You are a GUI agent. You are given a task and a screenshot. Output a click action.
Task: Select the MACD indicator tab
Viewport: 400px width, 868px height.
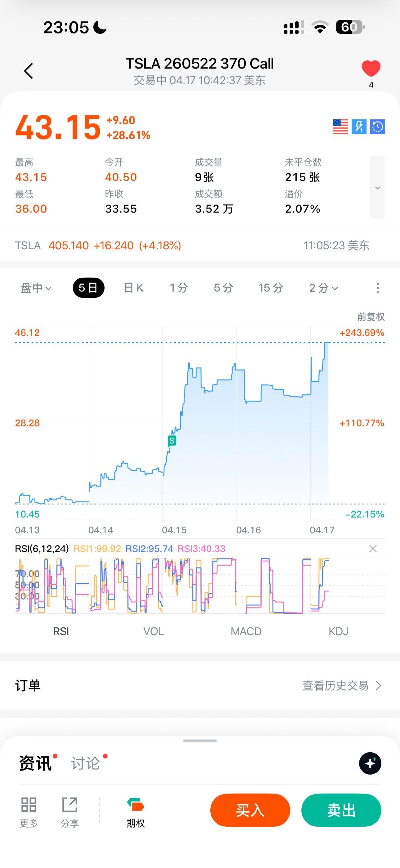[246, 631]
